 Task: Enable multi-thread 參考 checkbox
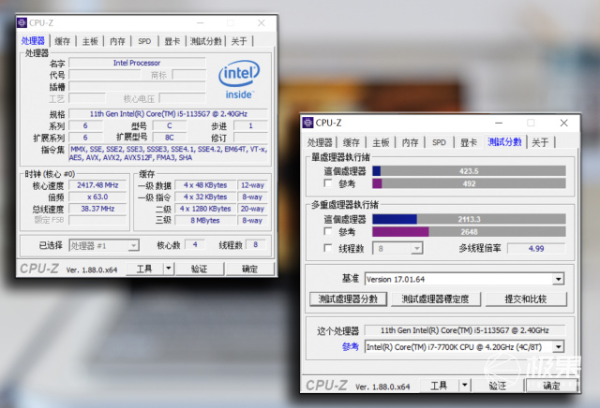(x=328, y=231)
